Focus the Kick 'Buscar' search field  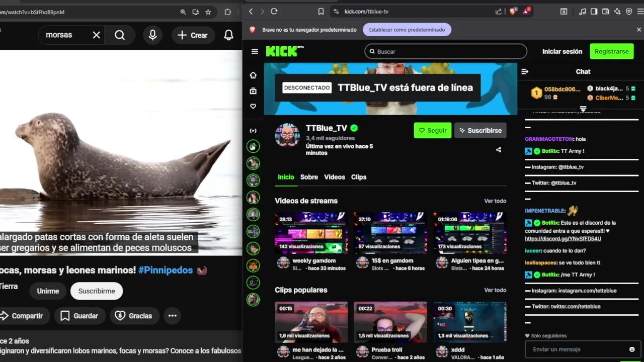(446, 51)
